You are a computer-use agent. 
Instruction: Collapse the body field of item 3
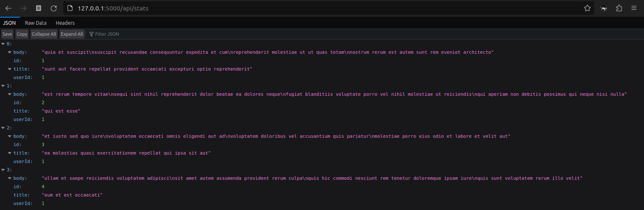10,178
